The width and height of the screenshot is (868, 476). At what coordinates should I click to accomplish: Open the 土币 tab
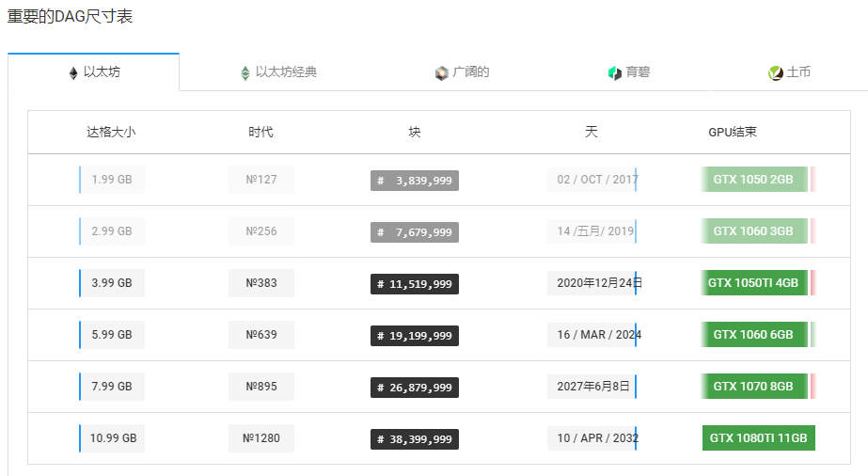[789, 71]
